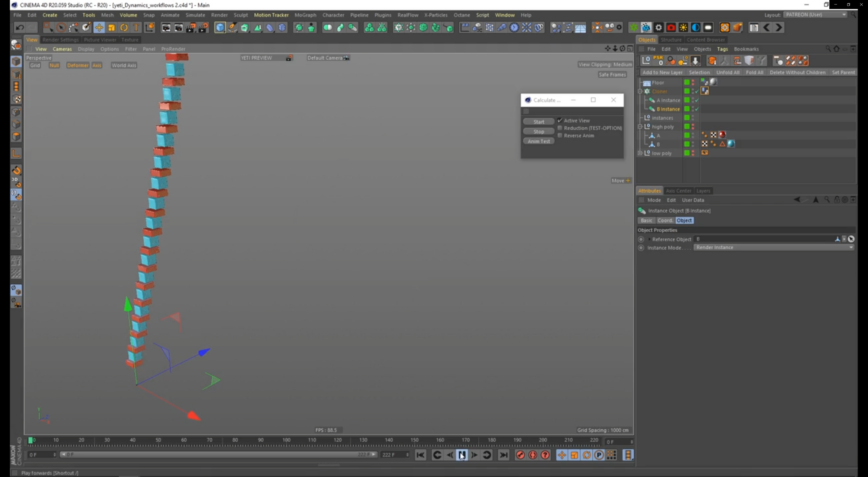Open Edit Render Settings clapper icon

point(203,28)
